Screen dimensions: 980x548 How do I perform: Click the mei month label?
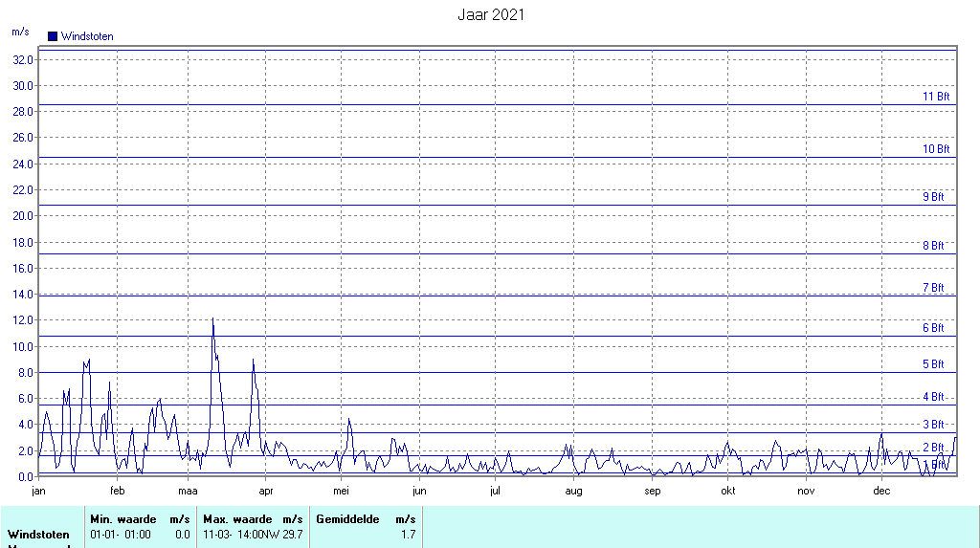tap(342, 492)
